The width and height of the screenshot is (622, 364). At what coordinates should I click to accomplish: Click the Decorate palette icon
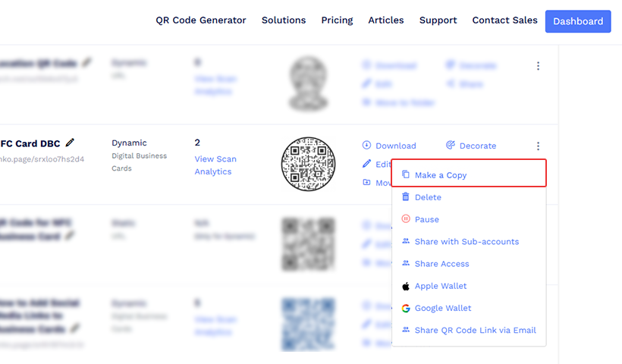[451, 145]
